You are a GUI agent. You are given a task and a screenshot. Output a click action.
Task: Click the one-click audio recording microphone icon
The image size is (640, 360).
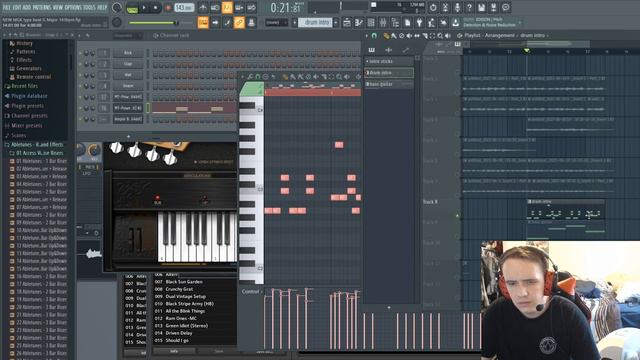click(457, 7)
